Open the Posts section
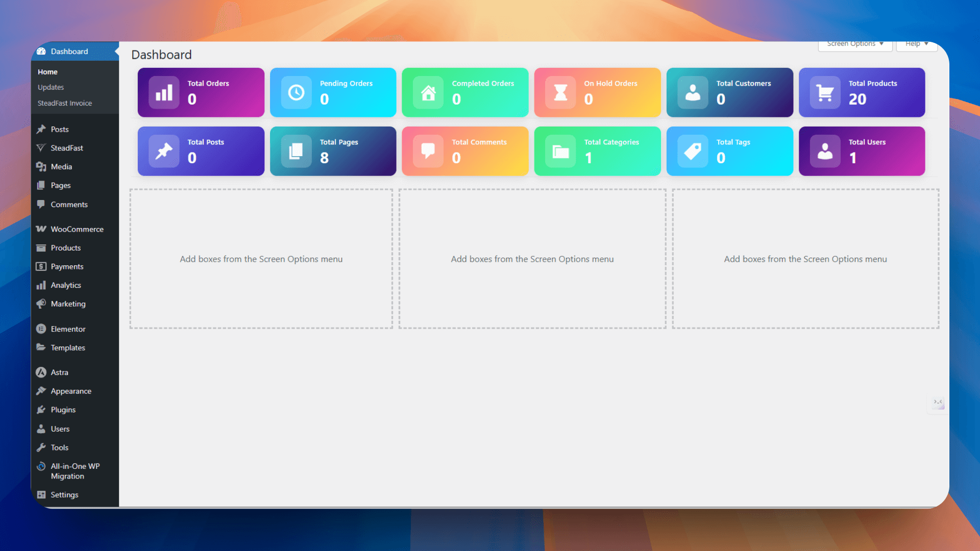The width and height of the screenshot is (980, 551). pos(59,129)
